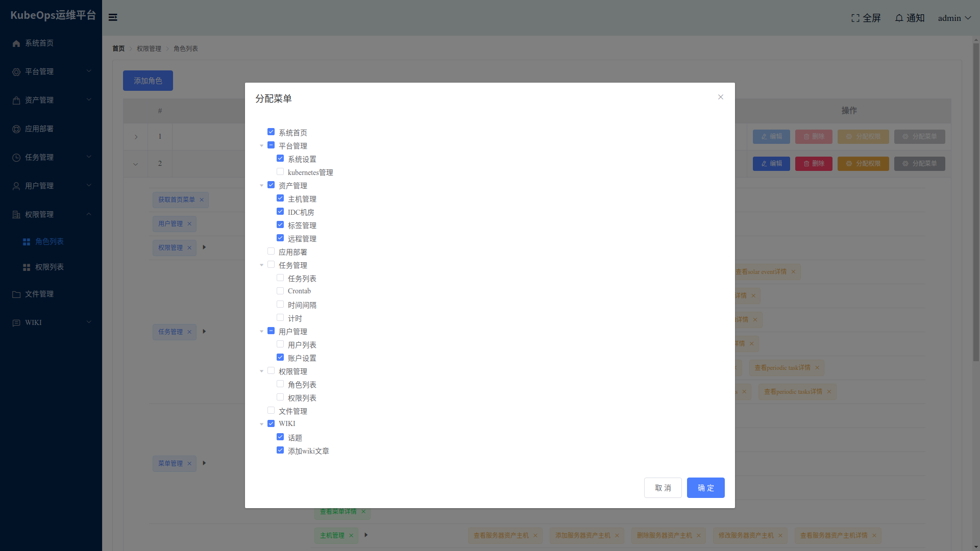Click the 取消 cancel button
Image resolution: width=980 pixels, height=551 pixels.
coord(663,488)
